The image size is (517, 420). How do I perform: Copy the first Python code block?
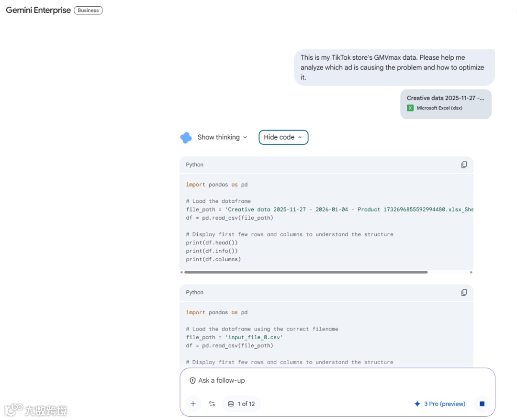point(463,165)
